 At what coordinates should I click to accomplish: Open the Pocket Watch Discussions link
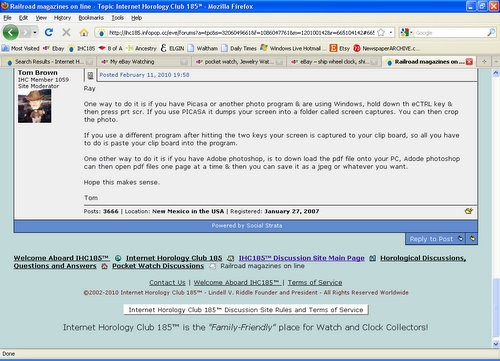click(158, 266)
